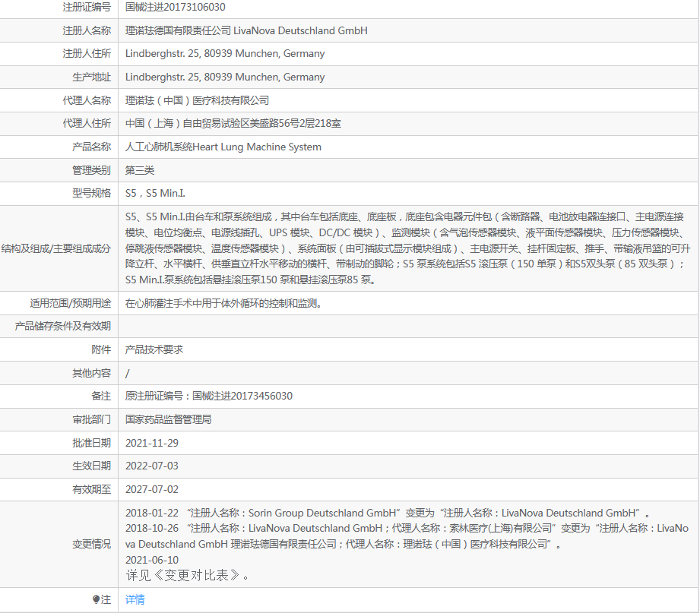Viewport: 700px width, 613px height.
Task: Select model spec S5，S5 Min.I.
Action: pos(155,193)
